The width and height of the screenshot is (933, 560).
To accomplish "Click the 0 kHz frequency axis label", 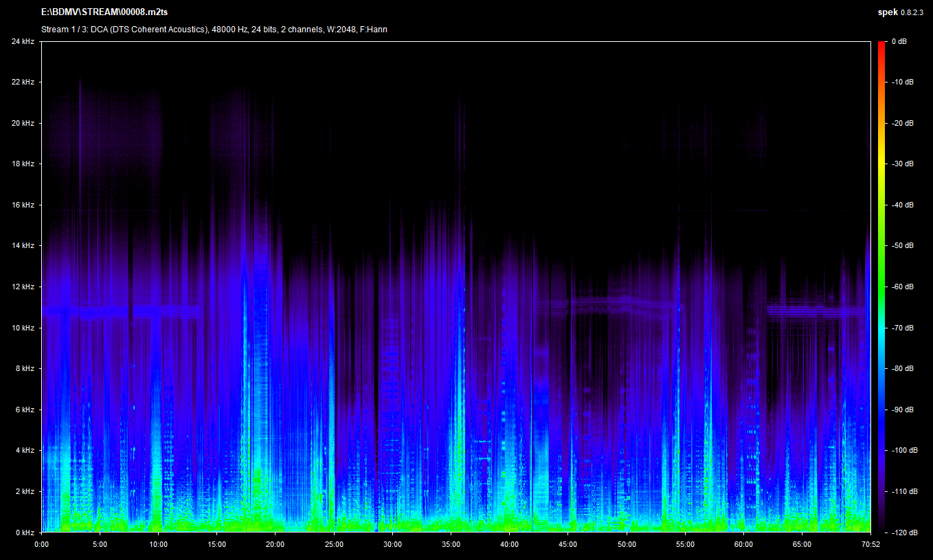I will (x=25, y=533).
